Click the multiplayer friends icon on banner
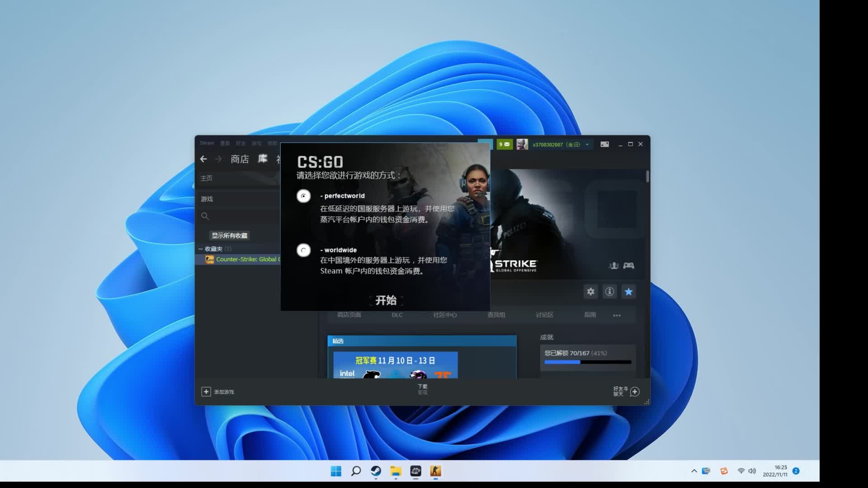The width and height of the screenshot is (868, 488). pyautogui.click(x=613, y=266)
